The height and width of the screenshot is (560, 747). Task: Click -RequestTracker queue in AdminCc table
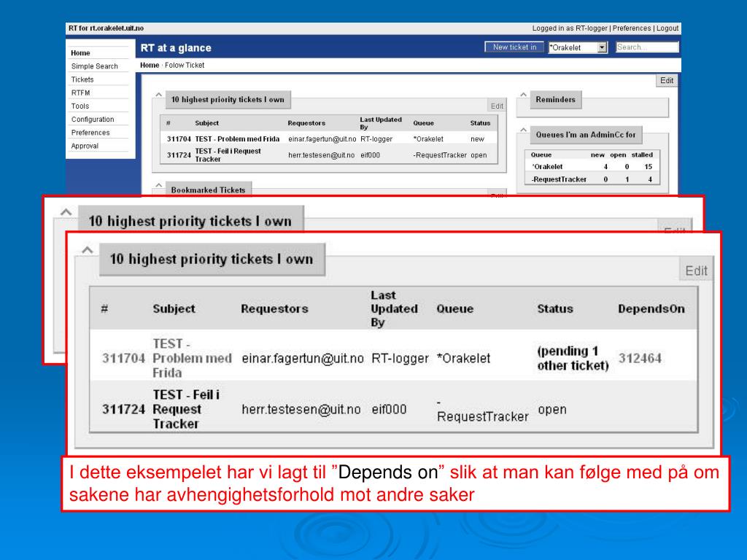point(559,179)
